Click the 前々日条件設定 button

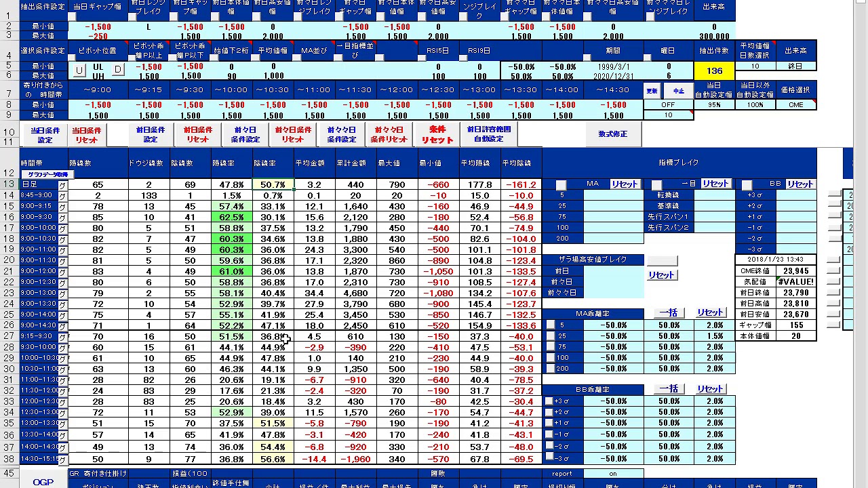click(245, 134)
